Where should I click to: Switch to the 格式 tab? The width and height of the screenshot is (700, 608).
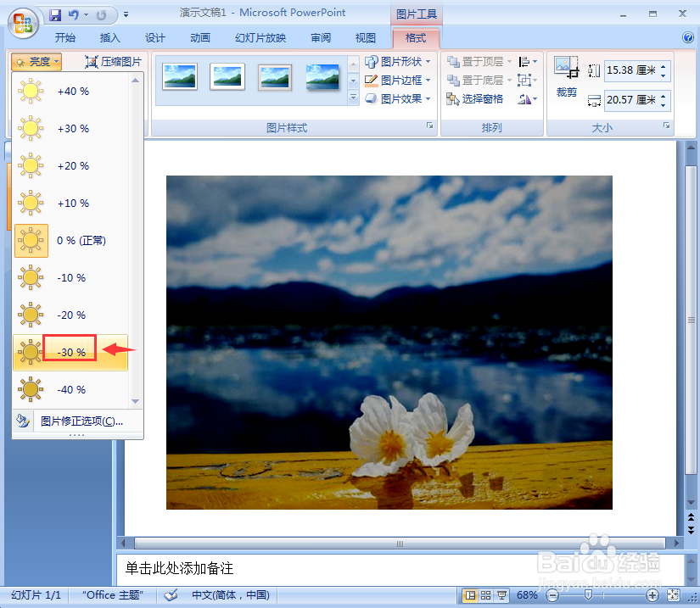point(416,38)
